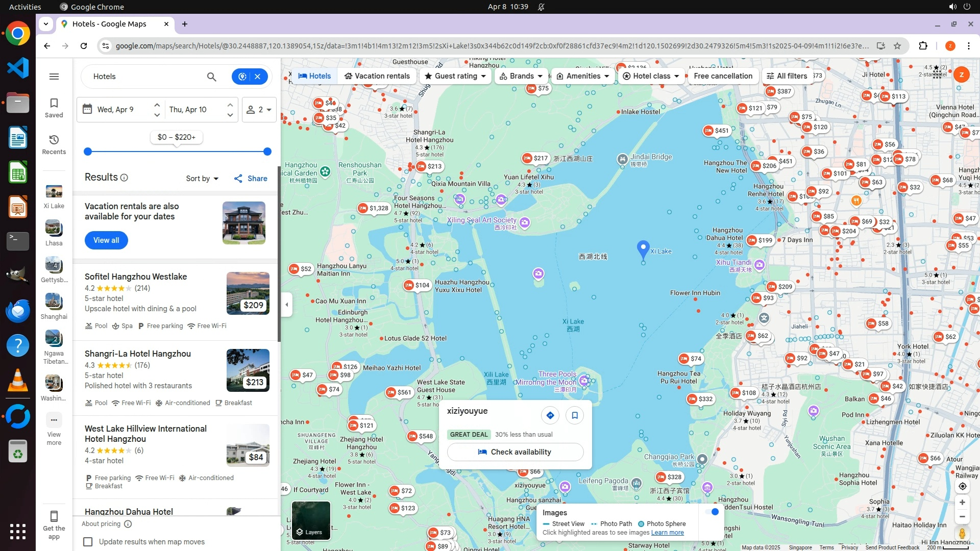The height and width of the screenshot is (551, 980).
Task: Click the right price range slider handle
Action: [x=267, y=152]
